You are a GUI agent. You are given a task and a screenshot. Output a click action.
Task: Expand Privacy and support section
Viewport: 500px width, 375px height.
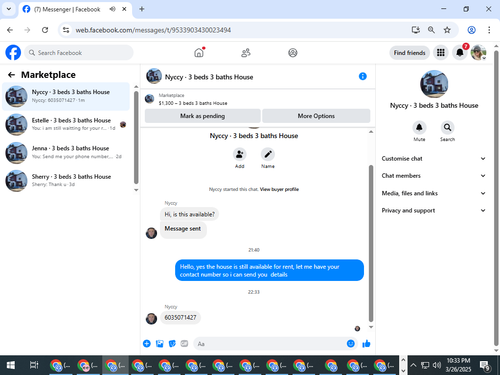click(x=433, y=211)
